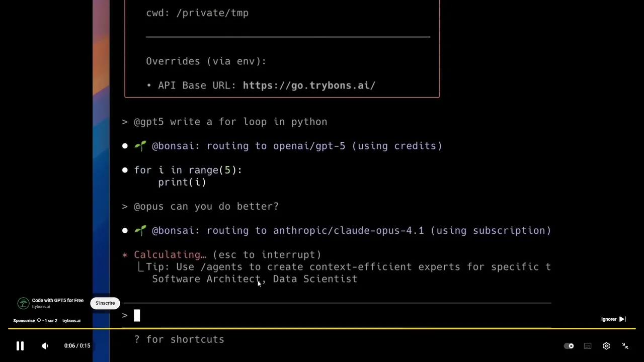Viewport: 644px width, 362px height.
Task: Click the '1 sur 2' ad counter
Action: [x=51, y=321]
